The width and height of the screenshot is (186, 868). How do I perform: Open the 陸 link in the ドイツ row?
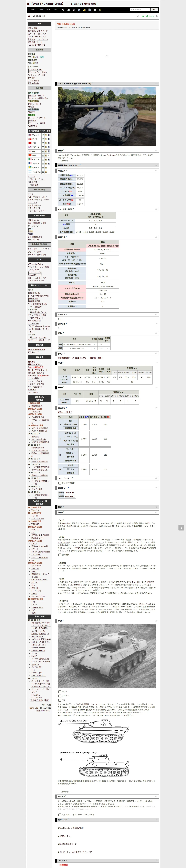[46, 139]
